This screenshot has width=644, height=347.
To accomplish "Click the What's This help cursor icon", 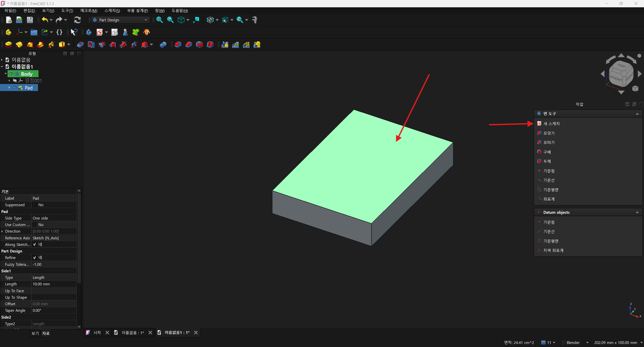I will click(x=74, y=32).
